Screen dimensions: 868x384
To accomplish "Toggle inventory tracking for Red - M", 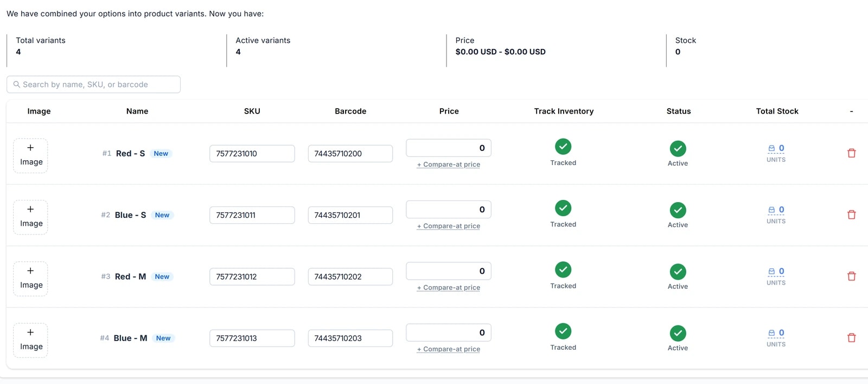I will point(563,269).
